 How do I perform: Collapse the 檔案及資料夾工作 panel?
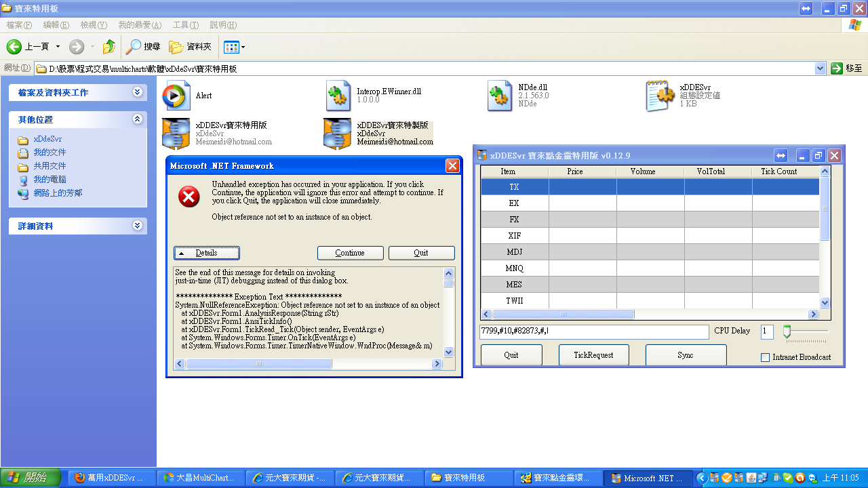[x=138, y=92]
